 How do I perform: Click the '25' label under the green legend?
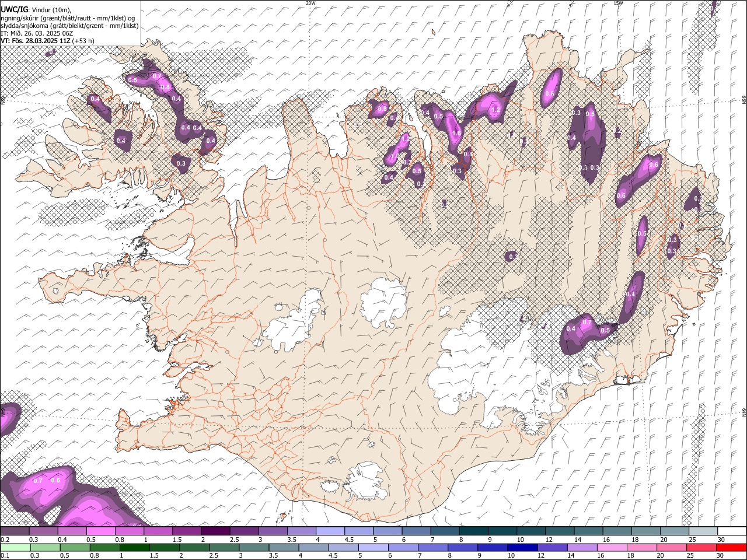pos(692,555)
